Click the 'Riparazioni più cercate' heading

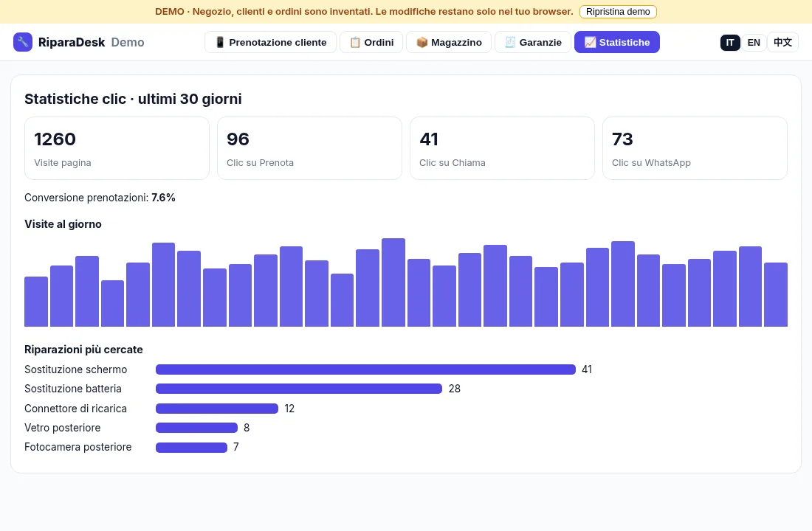[83, 350]
